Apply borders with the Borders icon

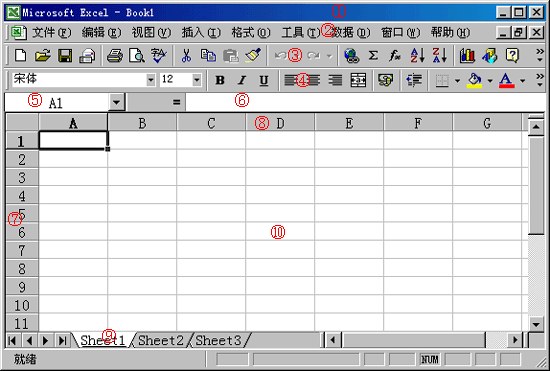pyautogui.click(x=442, y=80)
